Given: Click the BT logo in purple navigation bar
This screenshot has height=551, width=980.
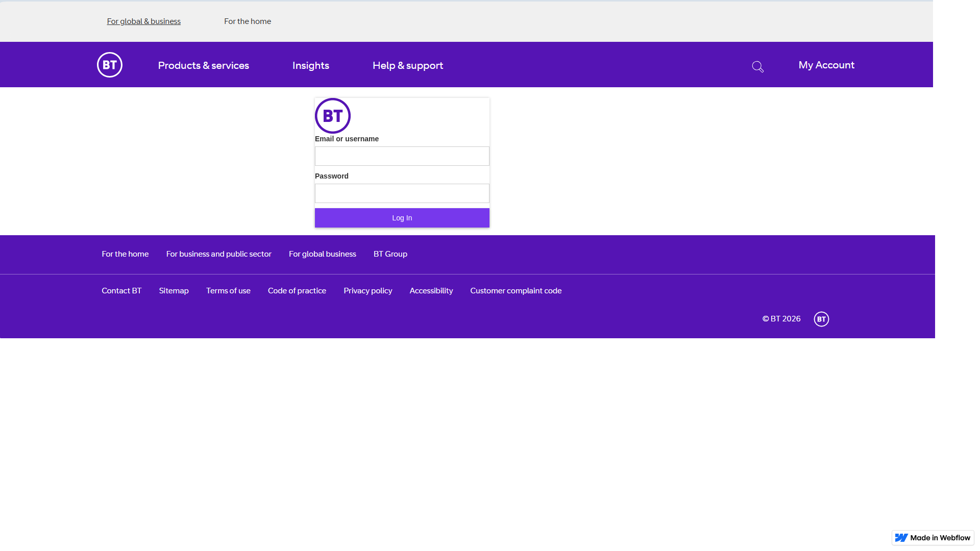Looking at the screenshot, I should (110, 65).
